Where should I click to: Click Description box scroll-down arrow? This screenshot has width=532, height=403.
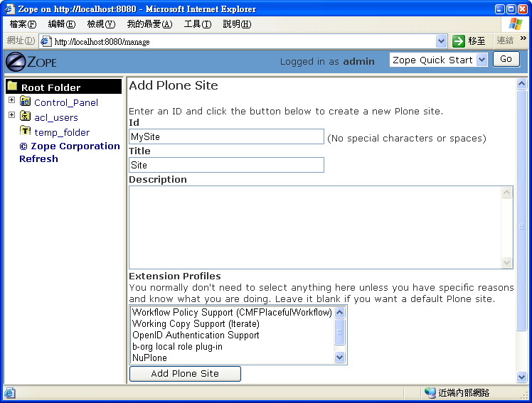(506, 262)
